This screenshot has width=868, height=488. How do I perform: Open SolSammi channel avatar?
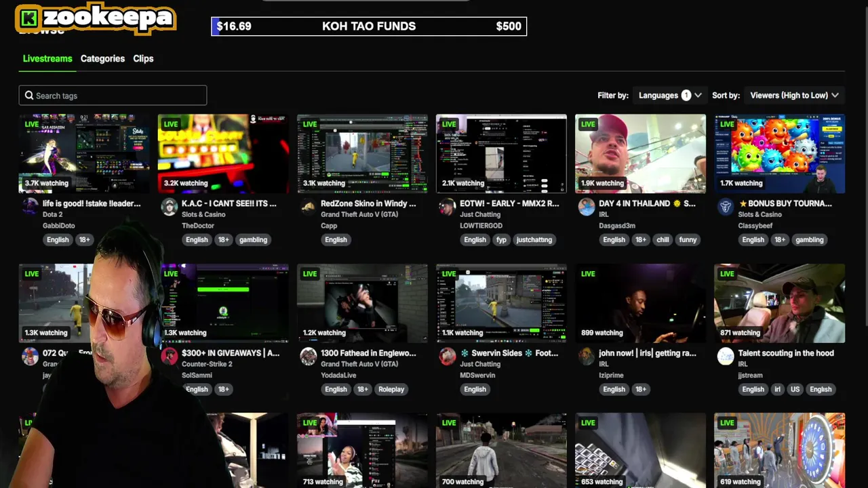coord(170,357)
